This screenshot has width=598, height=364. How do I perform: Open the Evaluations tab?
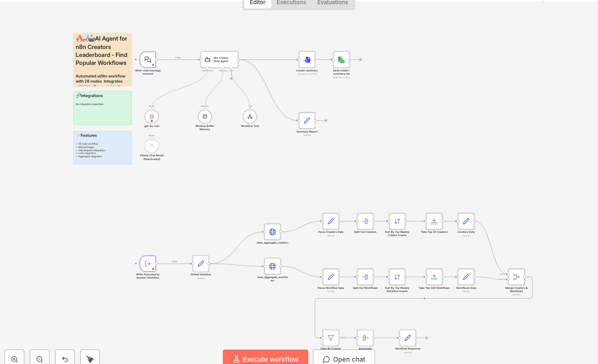point(332,3)
